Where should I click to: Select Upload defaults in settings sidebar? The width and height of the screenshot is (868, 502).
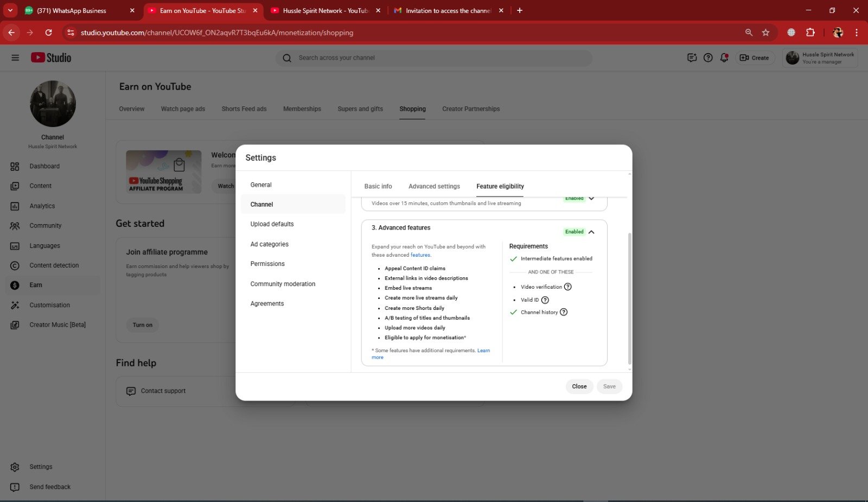[x=272, y=224]
